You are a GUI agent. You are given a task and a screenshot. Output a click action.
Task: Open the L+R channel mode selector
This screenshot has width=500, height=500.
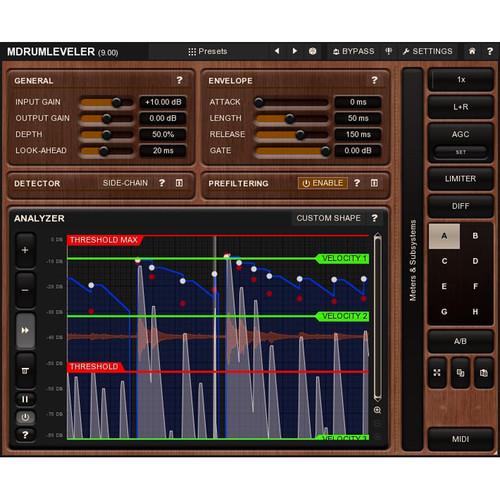[x=461, y=107]
